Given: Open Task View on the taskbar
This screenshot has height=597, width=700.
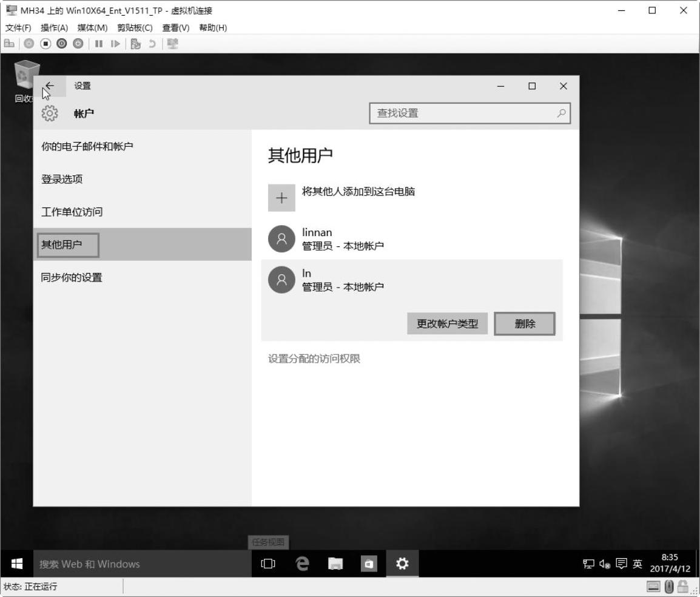Looking at the screenshot, I should coord(268,564).
